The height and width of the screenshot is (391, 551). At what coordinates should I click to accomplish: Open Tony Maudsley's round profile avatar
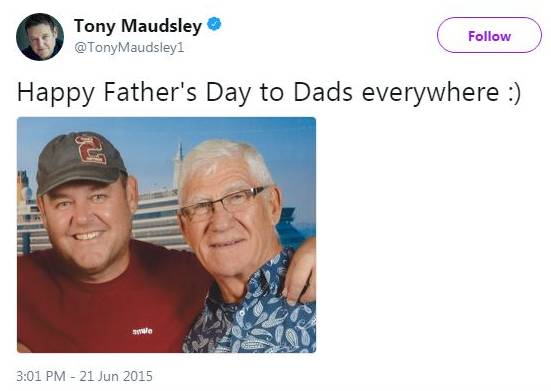coord(40,37)
